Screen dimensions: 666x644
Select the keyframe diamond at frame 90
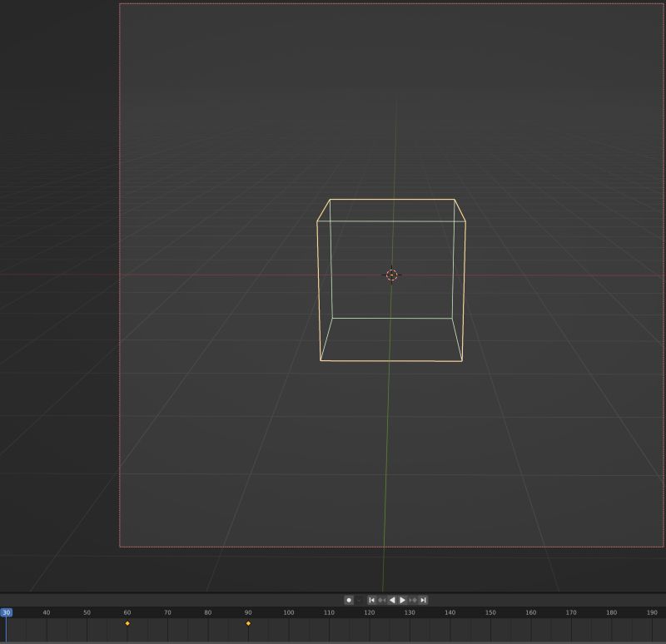pyautogui.click(x=249, y=622)
